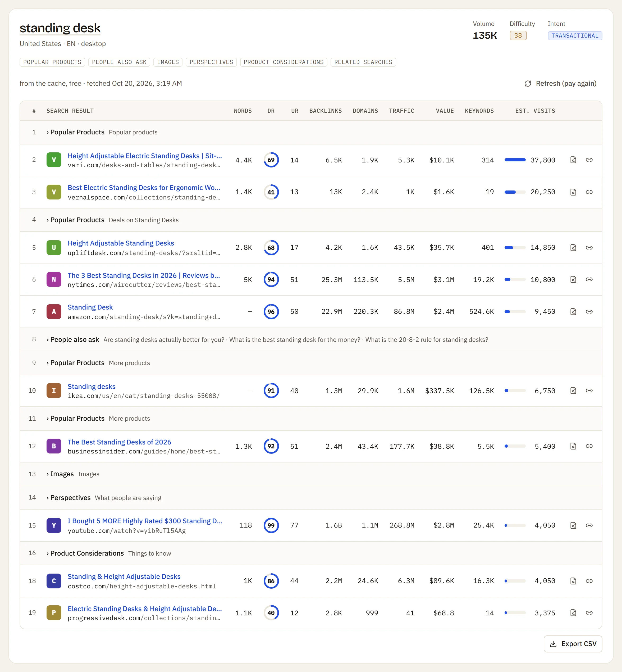Click the Y favicon for youtube.com
This screenshot has height=672, width=622.
click(x=54, y=525)
